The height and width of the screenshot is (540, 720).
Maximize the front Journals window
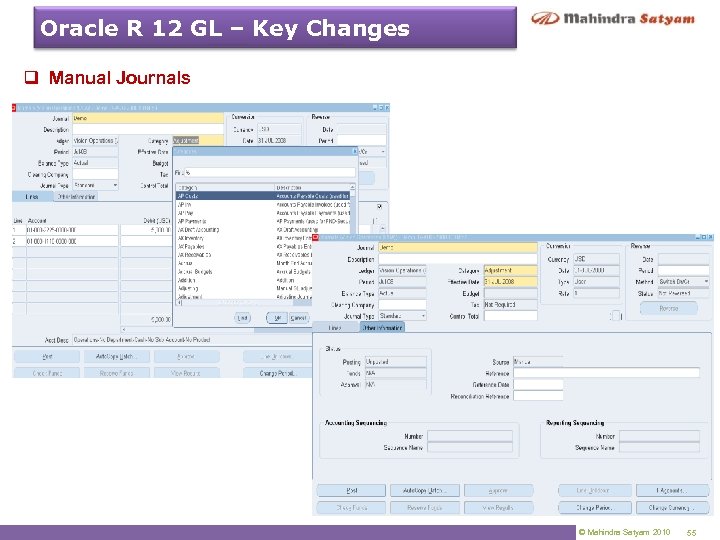(x=704, y=237)
